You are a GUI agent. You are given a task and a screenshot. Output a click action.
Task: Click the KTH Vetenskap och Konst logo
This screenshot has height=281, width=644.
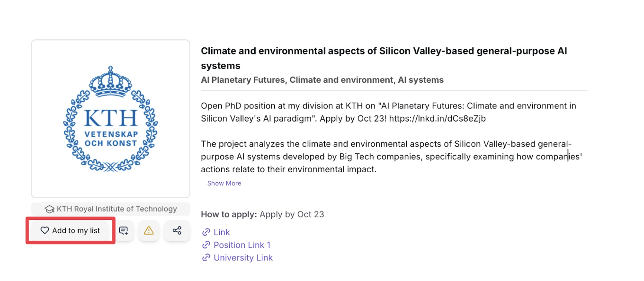111,119
